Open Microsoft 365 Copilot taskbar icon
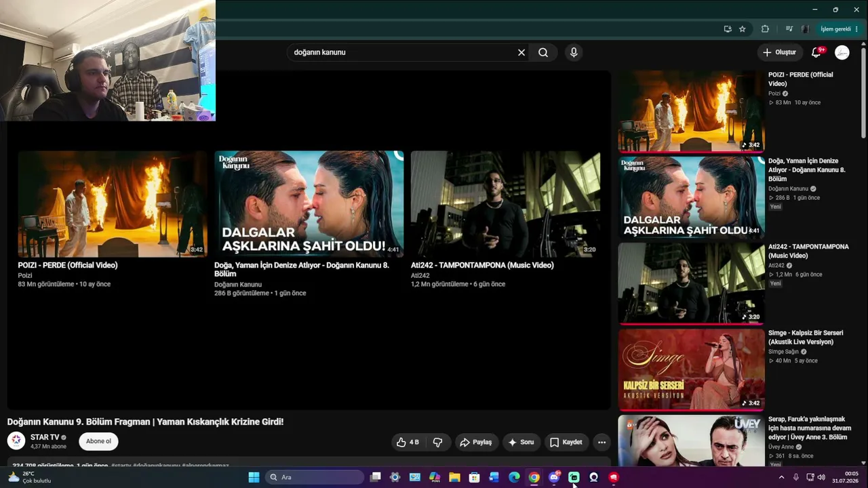 pos(435,477)
